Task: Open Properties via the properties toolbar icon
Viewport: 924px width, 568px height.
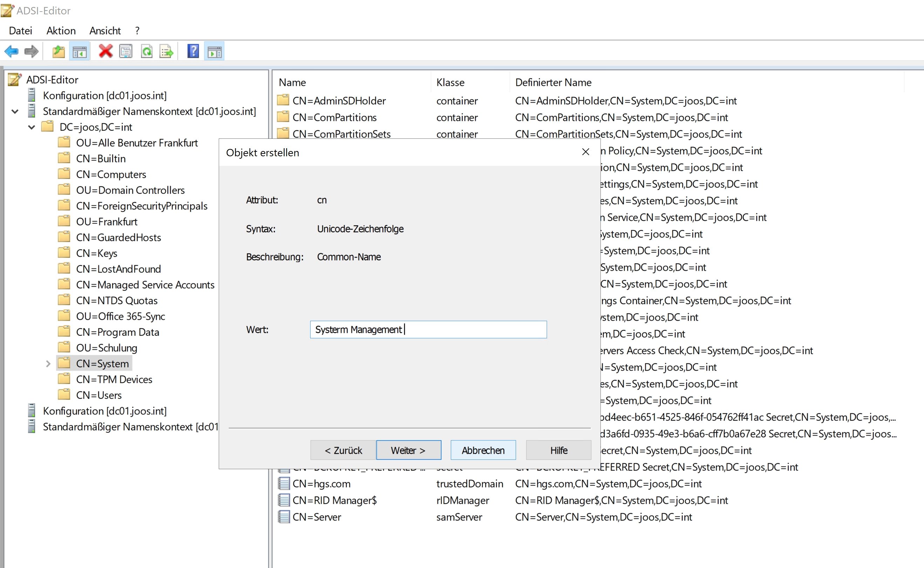Action: (x=126, y=51)
